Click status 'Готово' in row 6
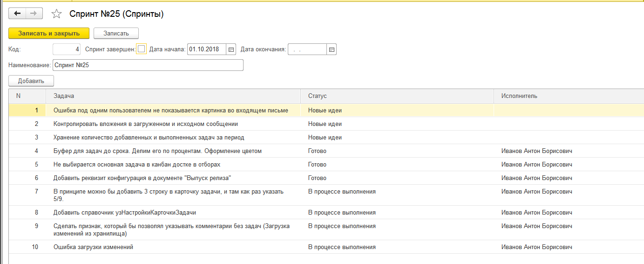 coord(317,178)
